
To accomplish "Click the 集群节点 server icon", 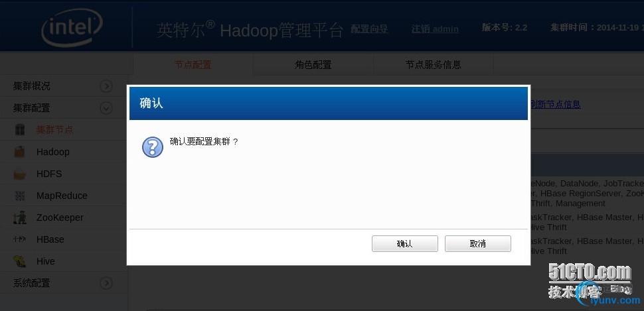I will pos(20,130).
